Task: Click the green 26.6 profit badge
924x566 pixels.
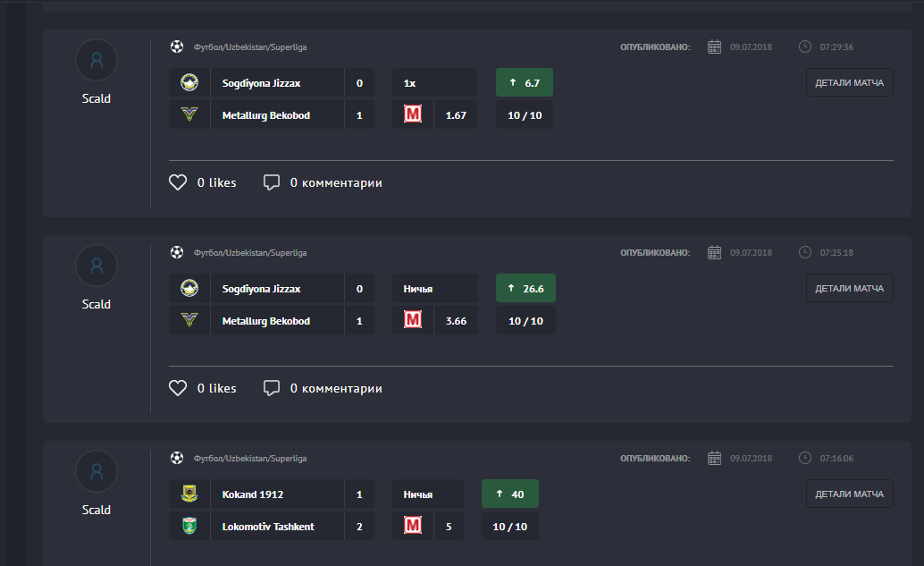Action: 525,289
